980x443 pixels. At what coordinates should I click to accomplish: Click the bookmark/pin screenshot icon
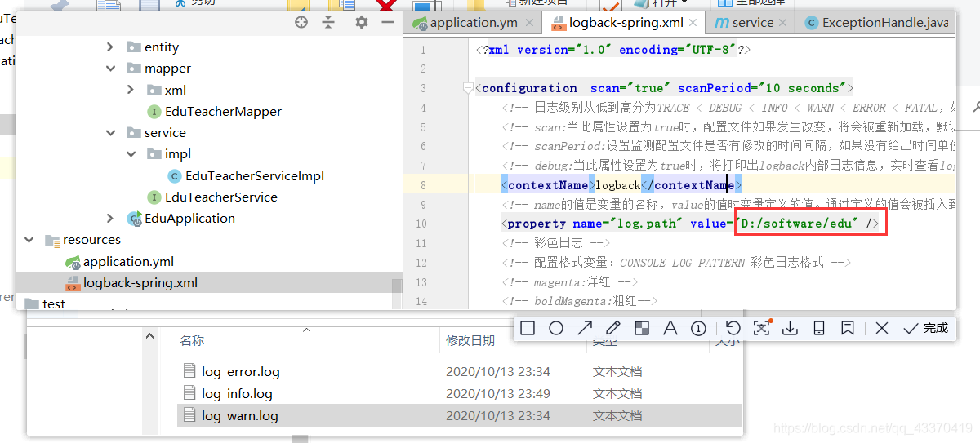click(x=848, y=328)
